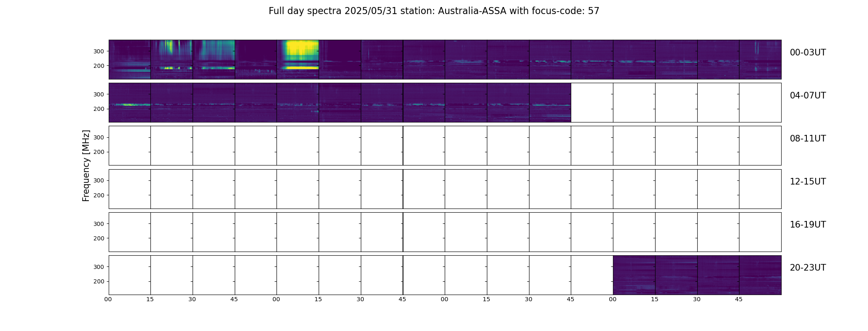
Task: Open the last spectrum panel in 20-23UT row
Action: tap(760, 275)
